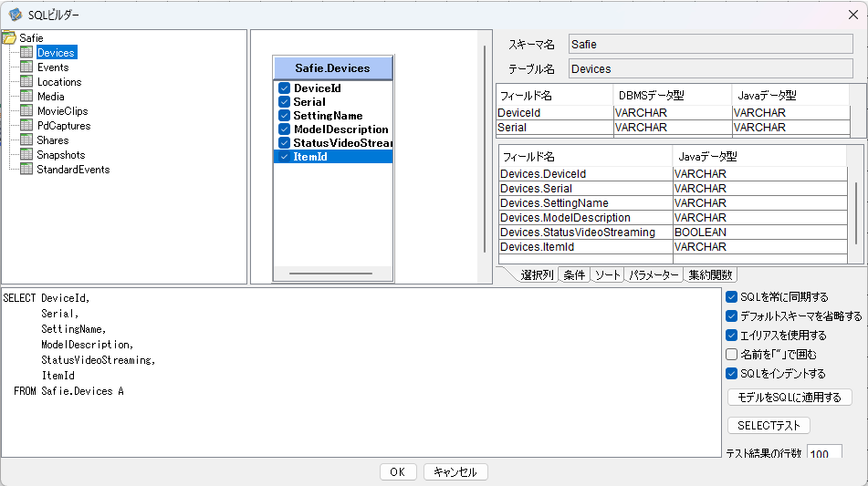The height and width of the screenshot is (486, 868).
Task: Click the Devices.ItemId row
Action: pyautogui.click(x=673, y=246)
